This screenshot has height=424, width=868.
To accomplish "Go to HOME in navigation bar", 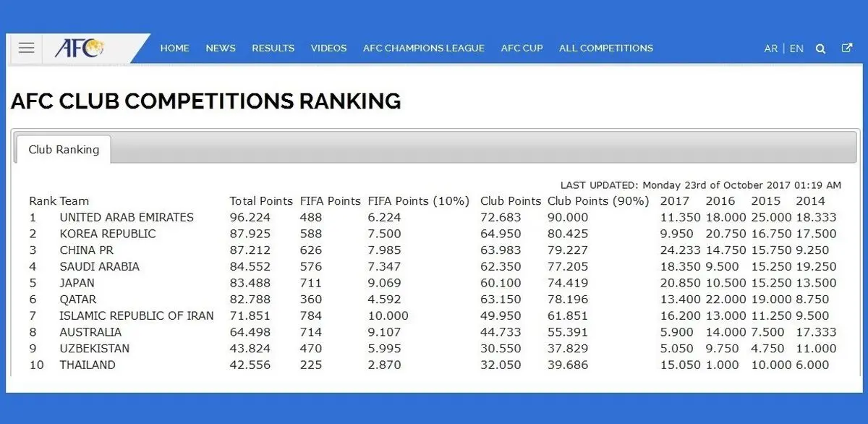I will (174, 48).
